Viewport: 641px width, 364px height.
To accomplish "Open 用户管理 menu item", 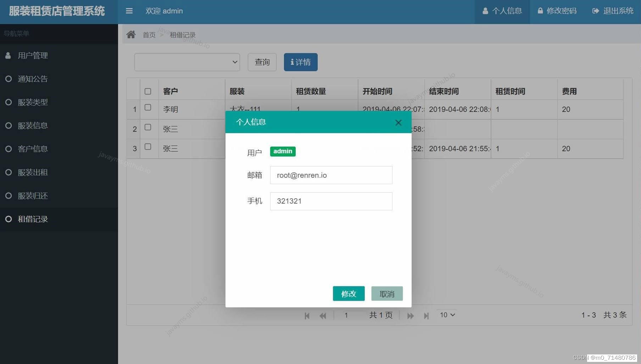I will pyautogui.click(x=59, y=55).
